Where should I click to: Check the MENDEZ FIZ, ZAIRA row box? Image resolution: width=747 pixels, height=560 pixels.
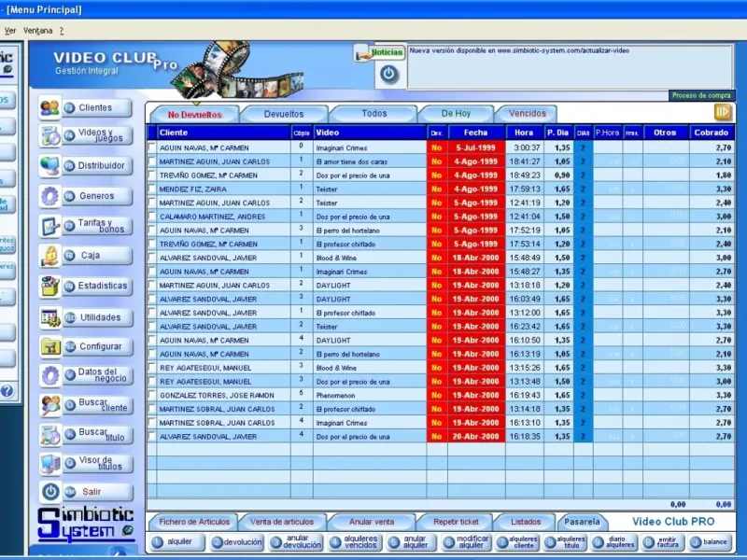click(151, 189)
